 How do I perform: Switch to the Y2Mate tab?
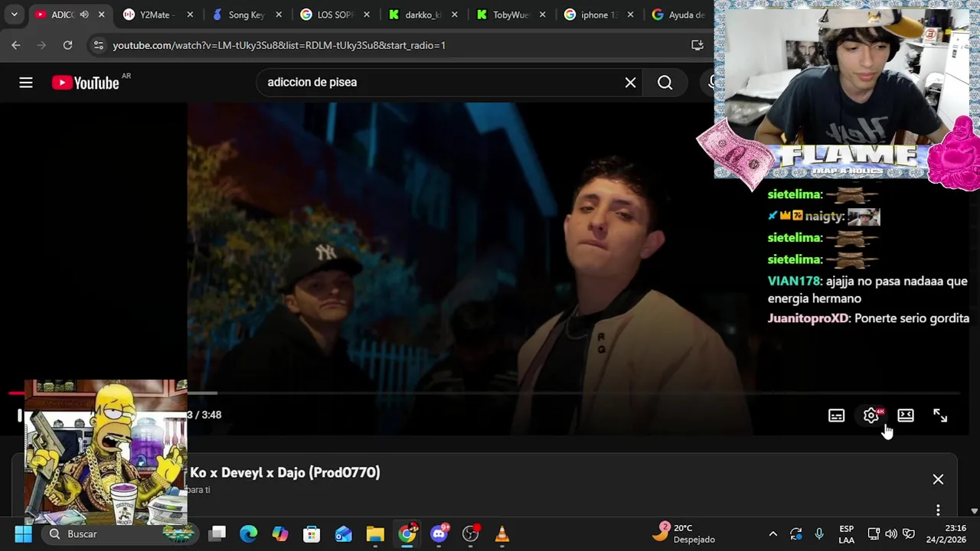tap(157, 15)
